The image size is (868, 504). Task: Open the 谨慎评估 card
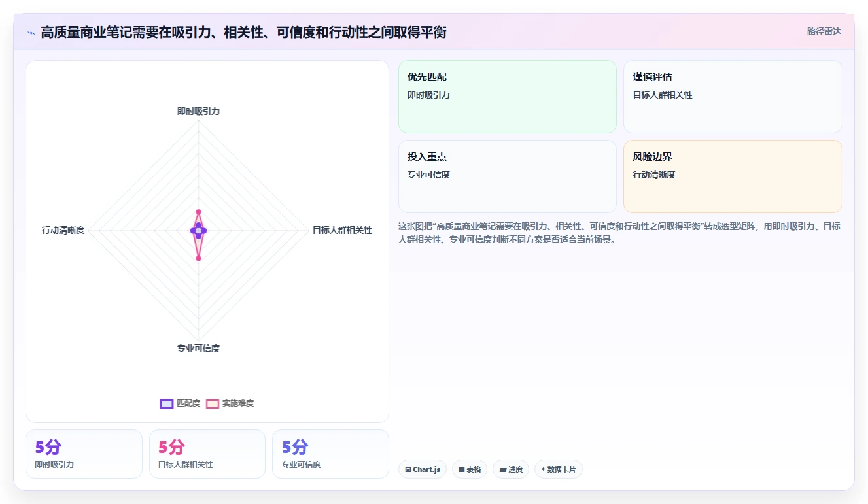[733, 97]
